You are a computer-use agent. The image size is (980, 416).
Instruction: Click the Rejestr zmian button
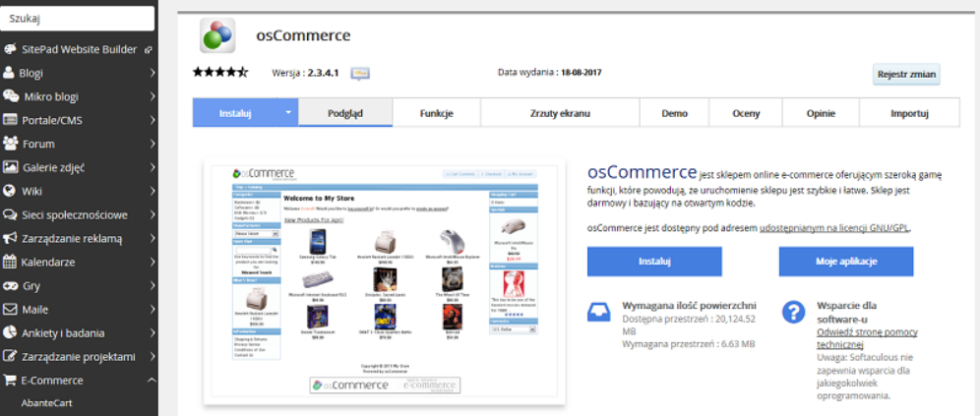pos(906,75)
